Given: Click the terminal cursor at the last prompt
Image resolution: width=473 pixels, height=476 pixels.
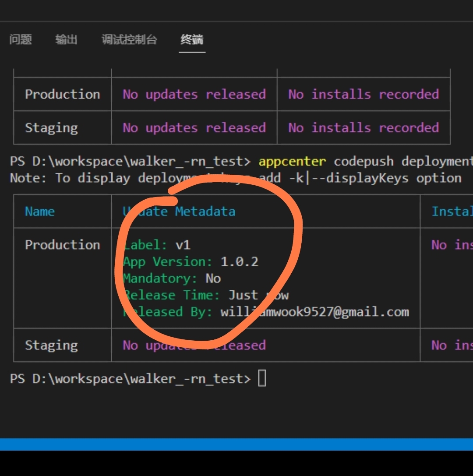Looking at the screenshot, I should coord(262,378).
